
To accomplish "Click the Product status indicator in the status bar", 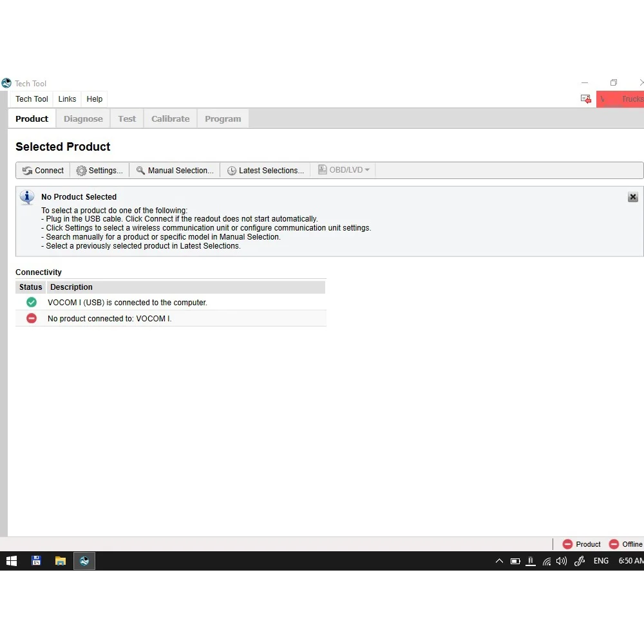I will pyautogui.click(x=582, y=544).
